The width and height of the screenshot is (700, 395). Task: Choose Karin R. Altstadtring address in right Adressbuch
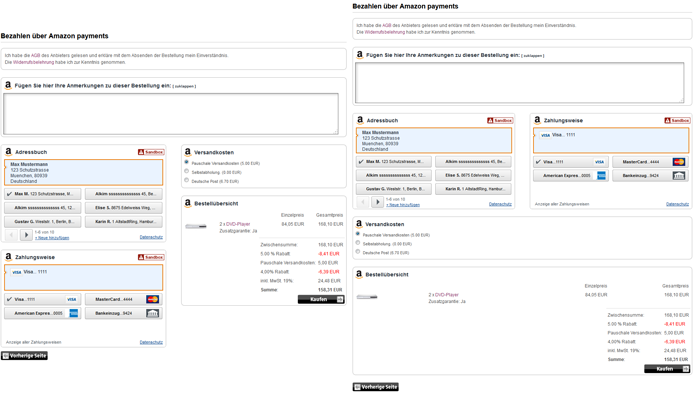473,189
